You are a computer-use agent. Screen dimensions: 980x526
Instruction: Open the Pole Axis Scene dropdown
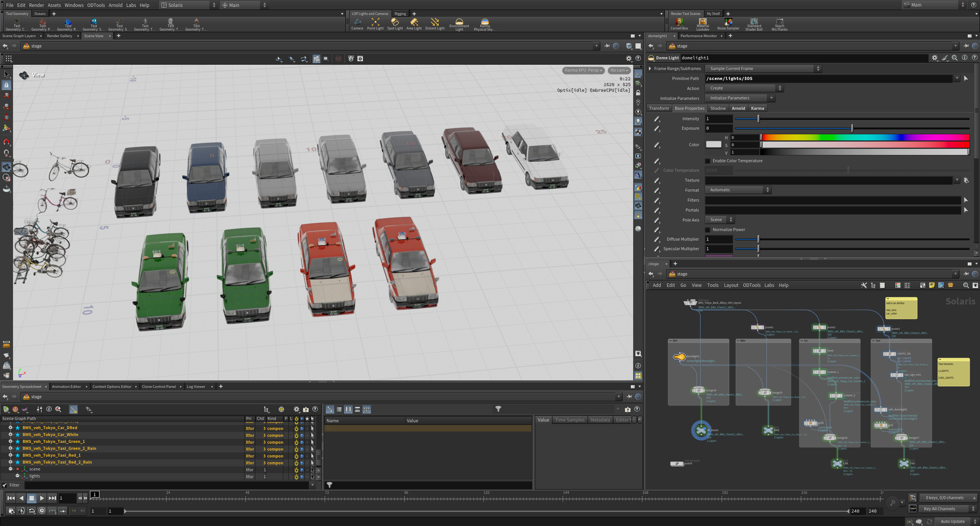pos(719,220)
